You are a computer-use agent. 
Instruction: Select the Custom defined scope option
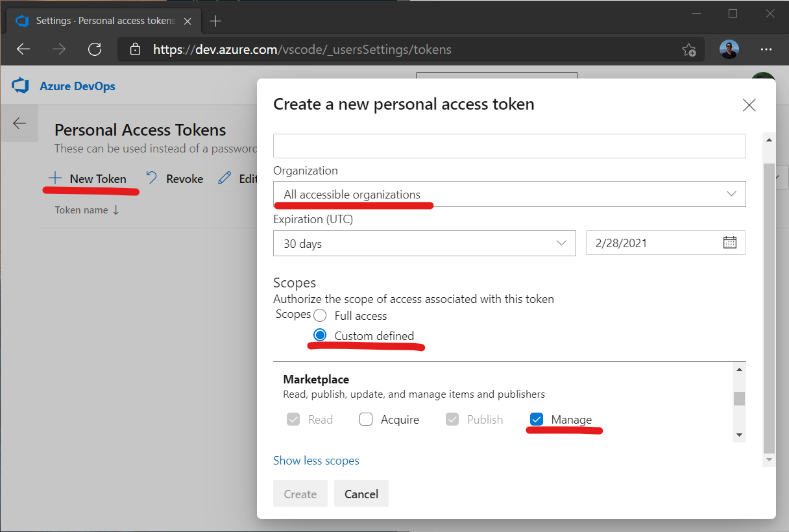320,335
